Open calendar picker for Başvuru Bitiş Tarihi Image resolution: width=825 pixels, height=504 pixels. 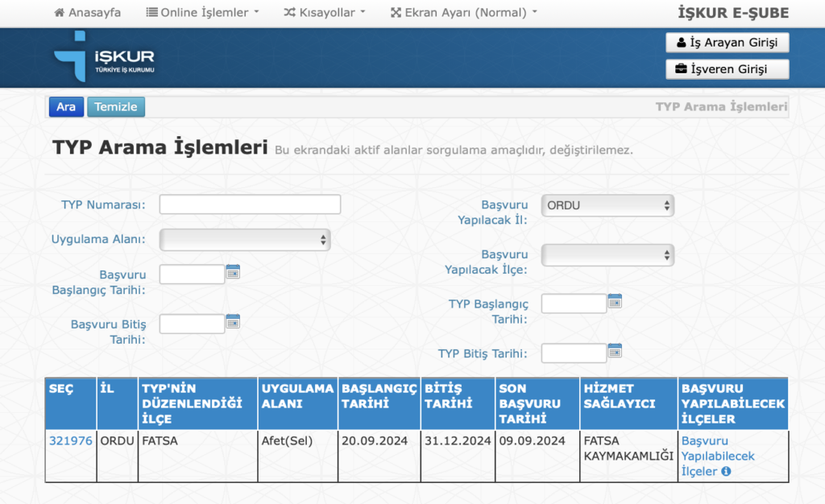pos(233,321)
